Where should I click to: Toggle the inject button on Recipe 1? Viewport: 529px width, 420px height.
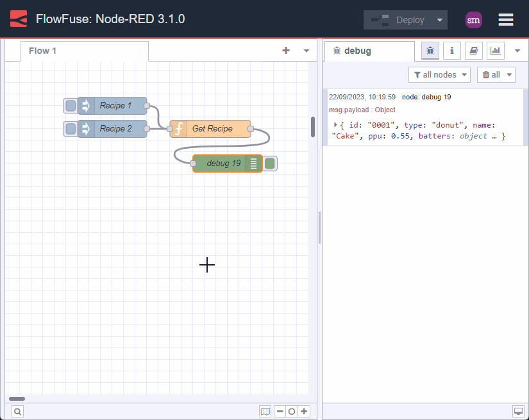click(69, 105)
